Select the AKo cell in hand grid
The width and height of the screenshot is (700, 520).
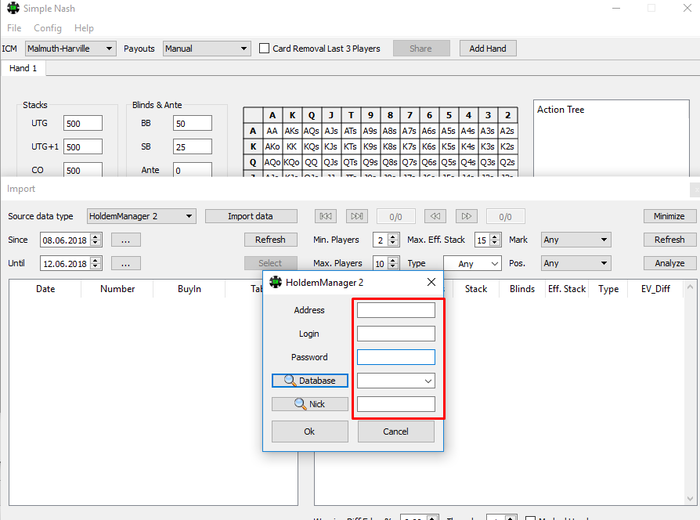(x=272, y=146)
